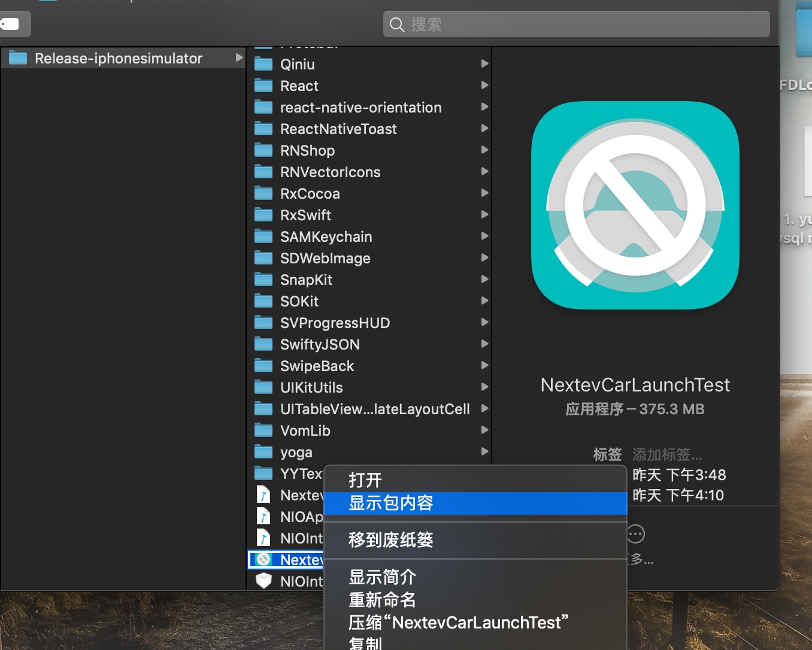Select the NextevCarLaunchTest app icon in list

tap(263, 560)
